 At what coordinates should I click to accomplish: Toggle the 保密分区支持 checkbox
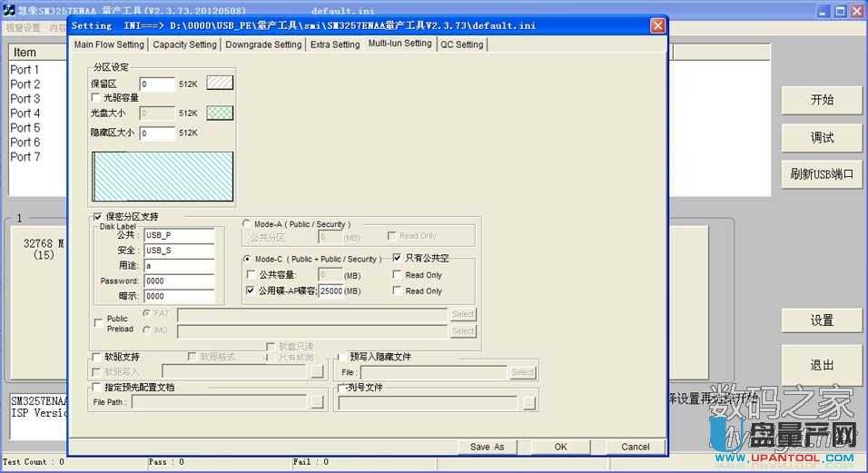point(98,217)
